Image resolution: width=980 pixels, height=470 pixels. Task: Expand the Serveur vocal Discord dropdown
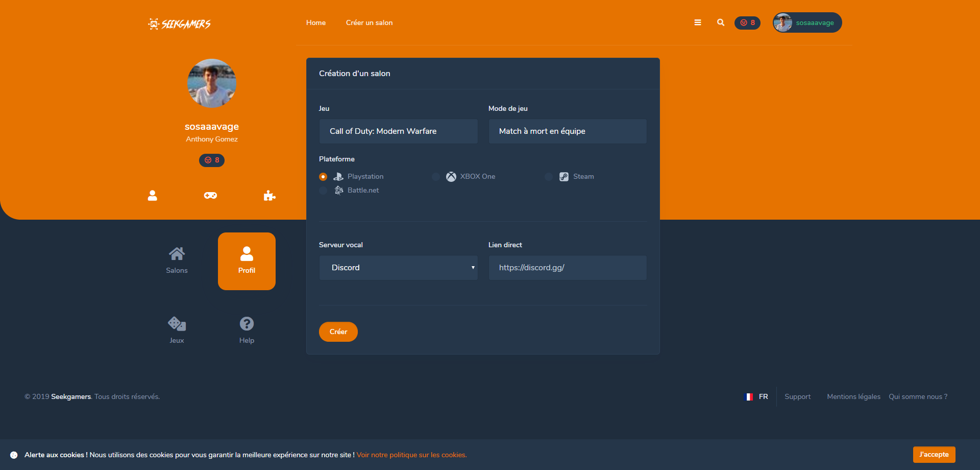point(399,268)
